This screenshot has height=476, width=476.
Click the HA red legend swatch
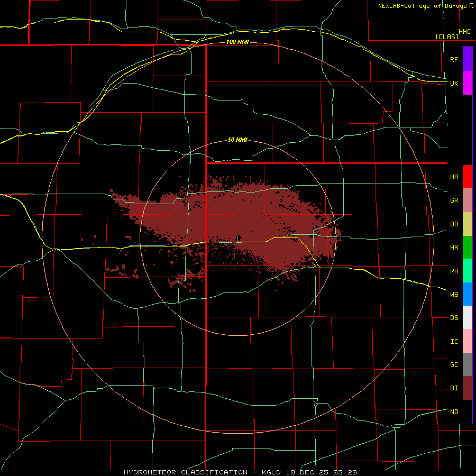pyautogui.click(x=467, y=177)
